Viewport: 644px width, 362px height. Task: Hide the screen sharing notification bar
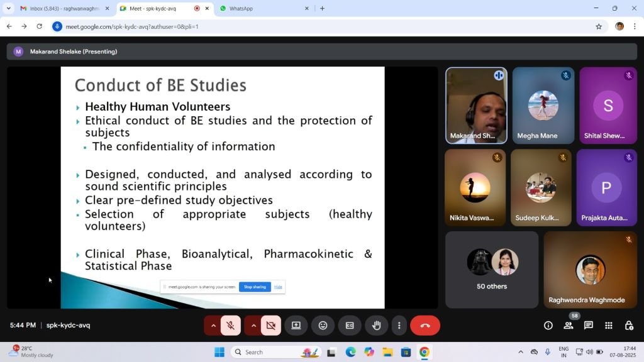278,287
